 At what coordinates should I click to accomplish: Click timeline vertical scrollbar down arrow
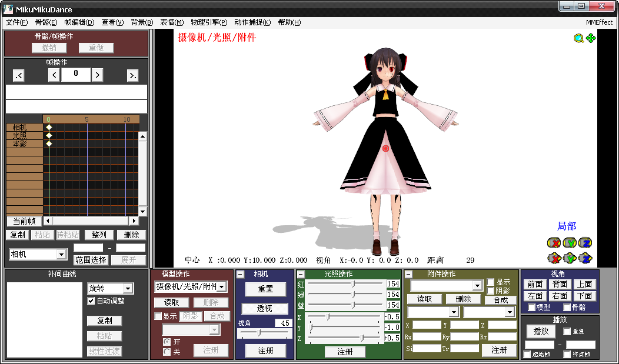tap(142, 212)
